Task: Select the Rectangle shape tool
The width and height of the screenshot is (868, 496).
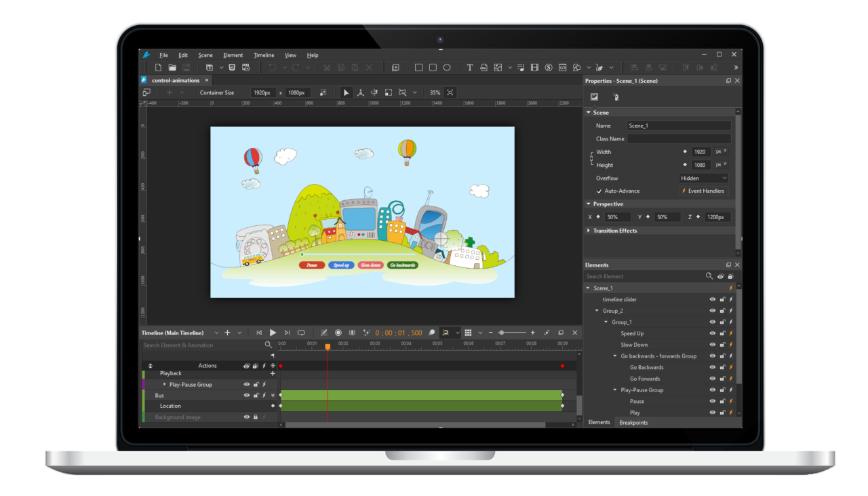Action: pos(418,67)
